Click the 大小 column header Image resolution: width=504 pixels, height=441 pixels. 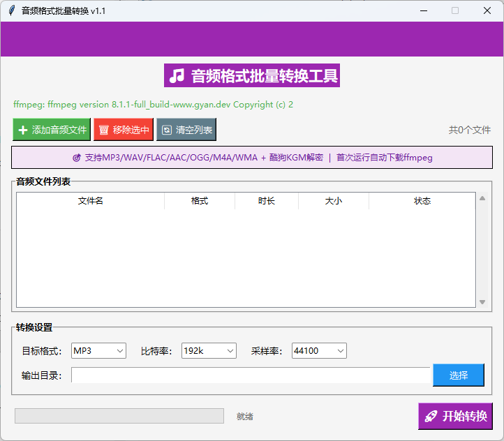(x=334, y=201)
